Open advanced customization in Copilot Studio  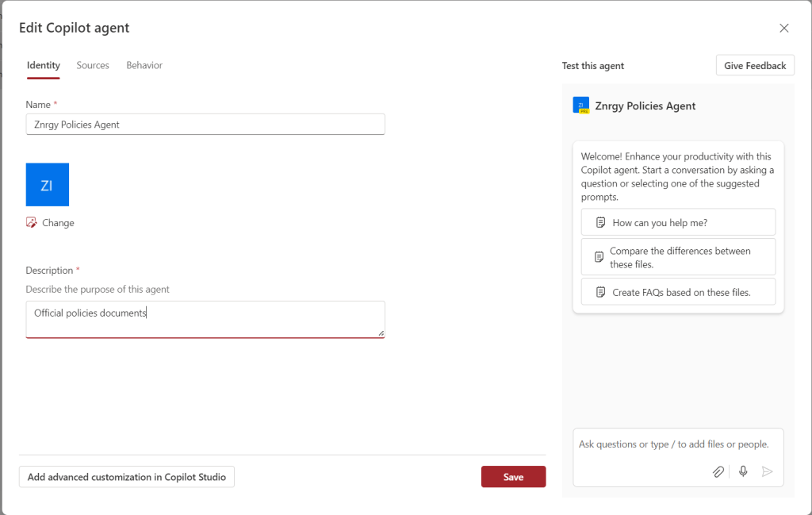coord(127,477)
